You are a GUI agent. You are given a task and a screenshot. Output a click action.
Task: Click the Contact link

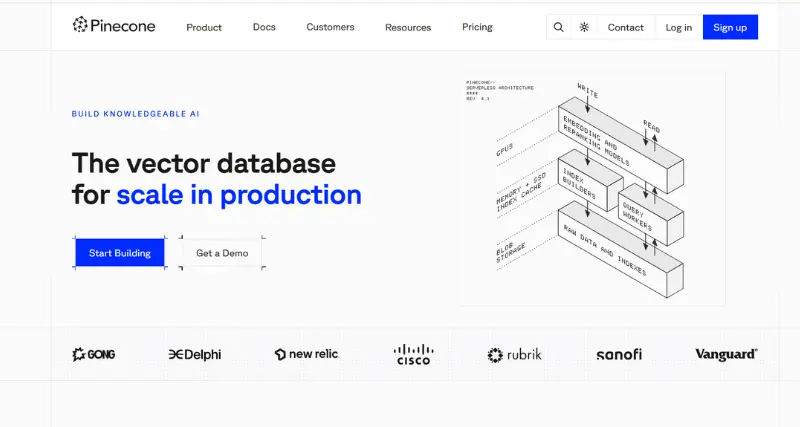tap(626, 27)
